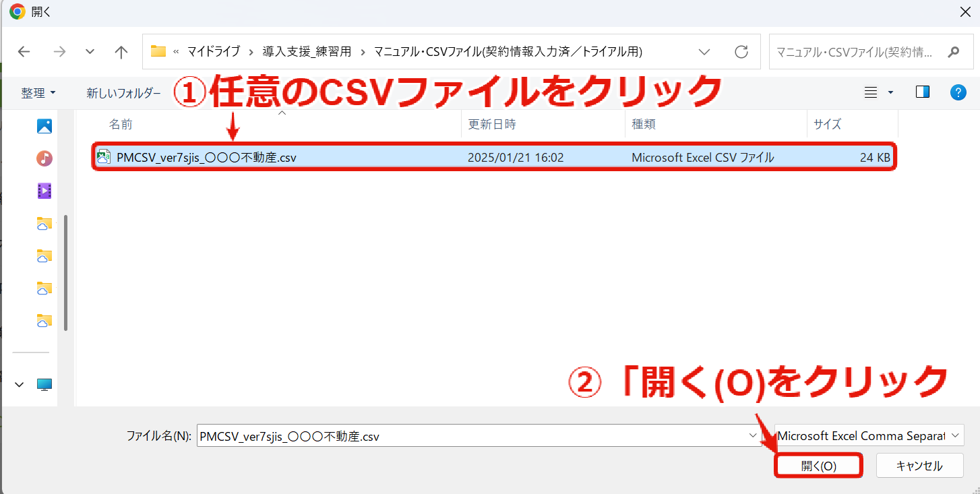
Task: Open the 整理 menu
Action: click(38, 93)
